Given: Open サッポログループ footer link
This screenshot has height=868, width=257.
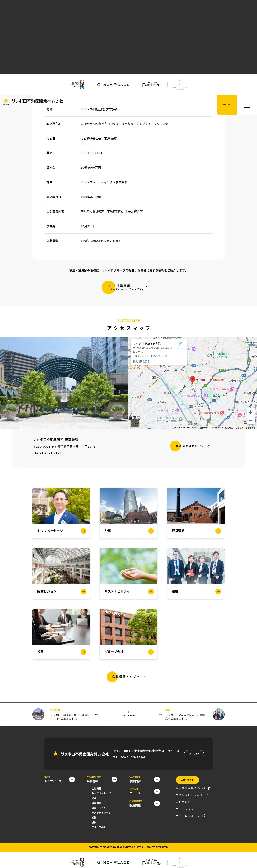Looking at the screenshot, I should click(x=190, y=816).
